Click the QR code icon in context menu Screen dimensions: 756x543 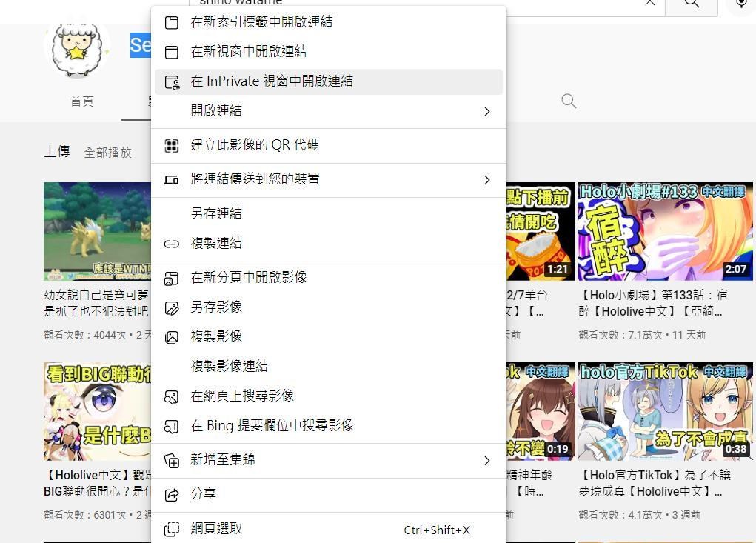point(172,146)
